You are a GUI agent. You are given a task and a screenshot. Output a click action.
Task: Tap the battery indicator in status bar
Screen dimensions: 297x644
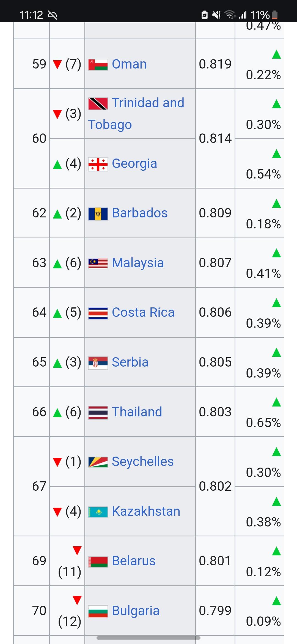pyautogui.click(x=275, y=15)
